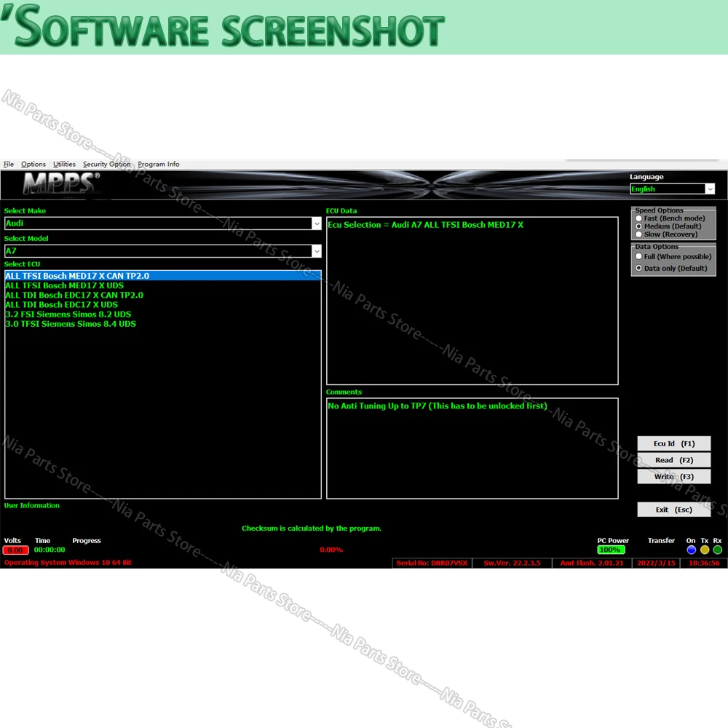Image resolution: width=728 pixels, height=728 pixels.
Task: Click the Read (F2) button
Action: (x=673, y=460)
